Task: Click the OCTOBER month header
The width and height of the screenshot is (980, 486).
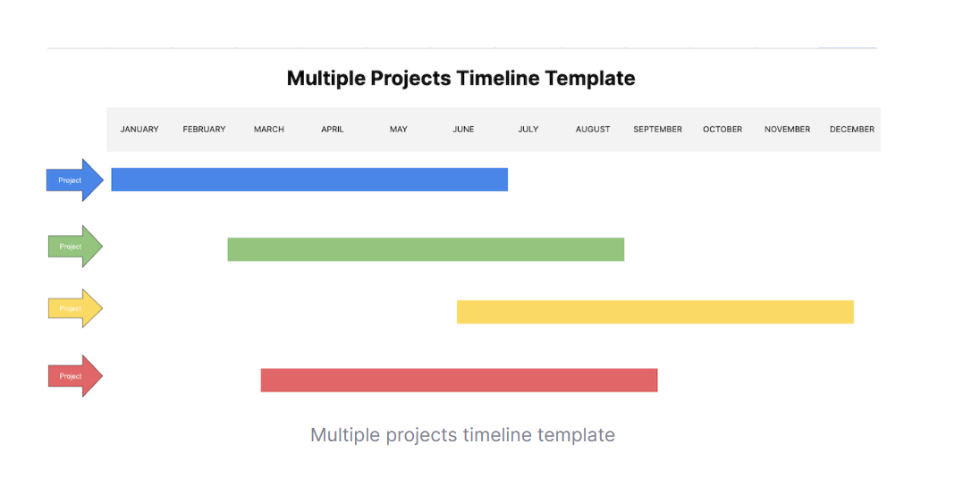Action: [x=722, y=130]
